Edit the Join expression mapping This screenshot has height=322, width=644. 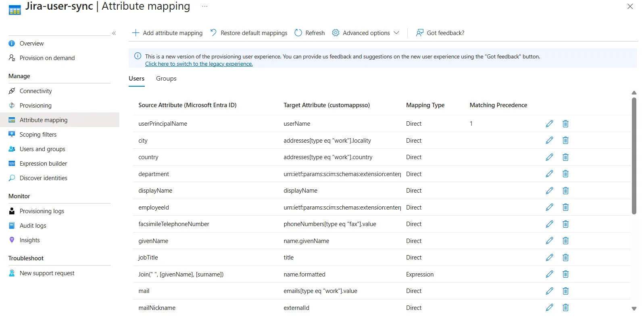pos(549,274)
